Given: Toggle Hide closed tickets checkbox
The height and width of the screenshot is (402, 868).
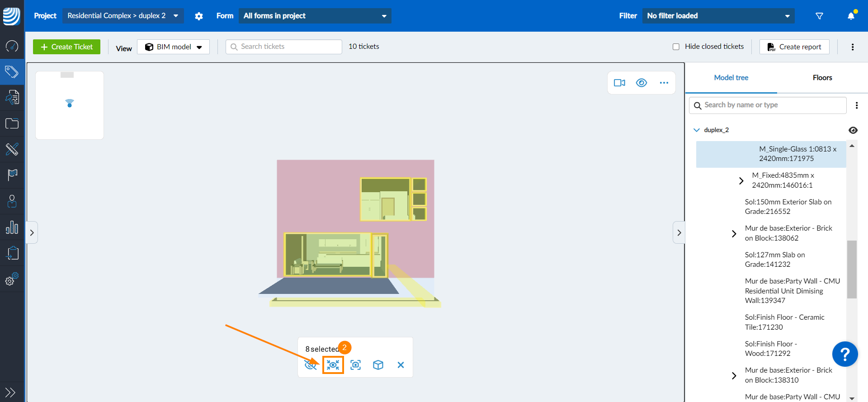Looking at the screenshot, I should 676,47.
